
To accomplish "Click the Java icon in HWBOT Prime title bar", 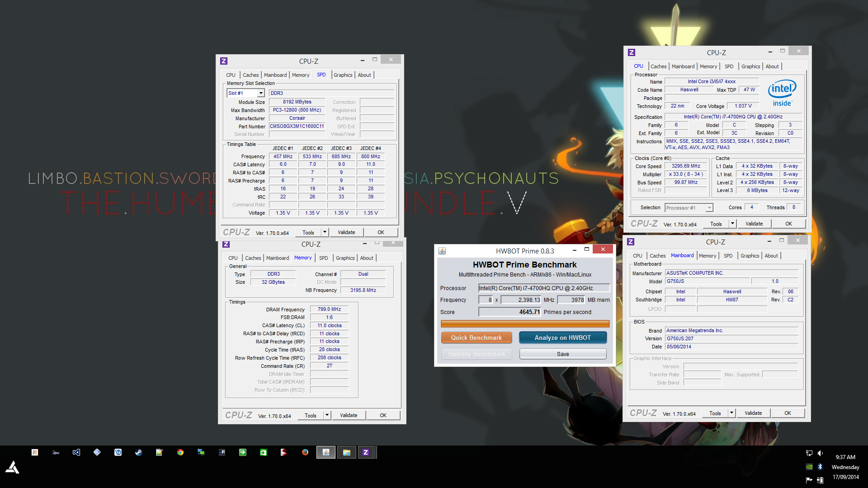I will coord(442,251).
